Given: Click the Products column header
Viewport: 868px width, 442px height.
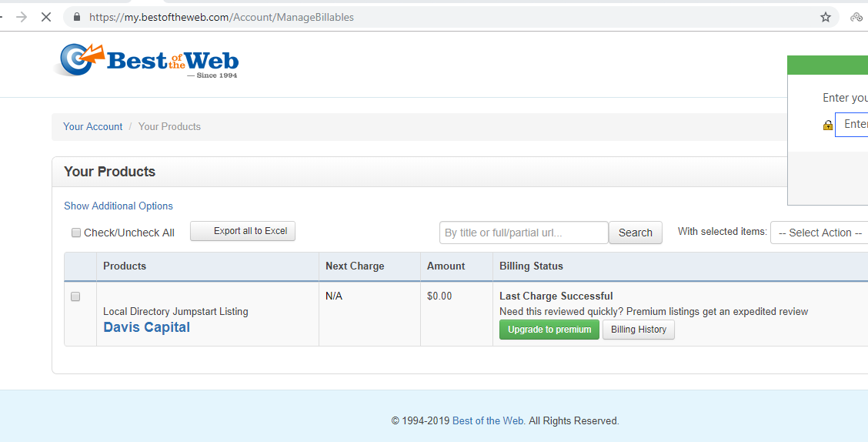Looking at the screenshot, I should pos(125,266).
